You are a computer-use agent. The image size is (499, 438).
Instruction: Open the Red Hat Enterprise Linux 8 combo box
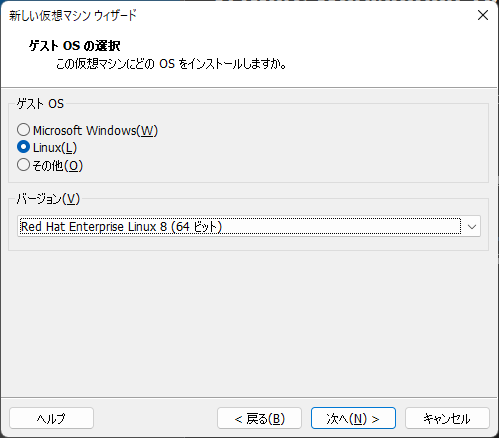pyautogui.click(x=249, y=226)
